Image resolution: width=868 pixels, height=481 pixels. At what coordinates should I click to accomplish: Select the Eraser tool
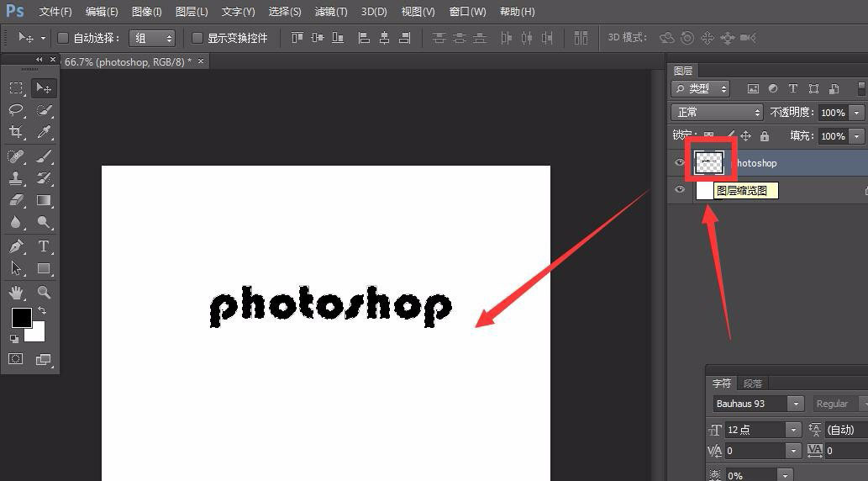(x=16, y=200)
